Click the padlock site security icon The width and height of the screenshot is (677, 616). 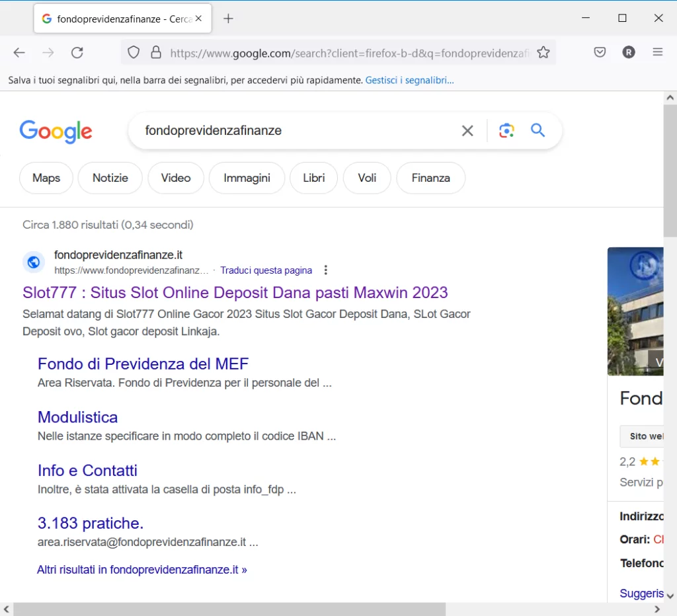point(156,53)
